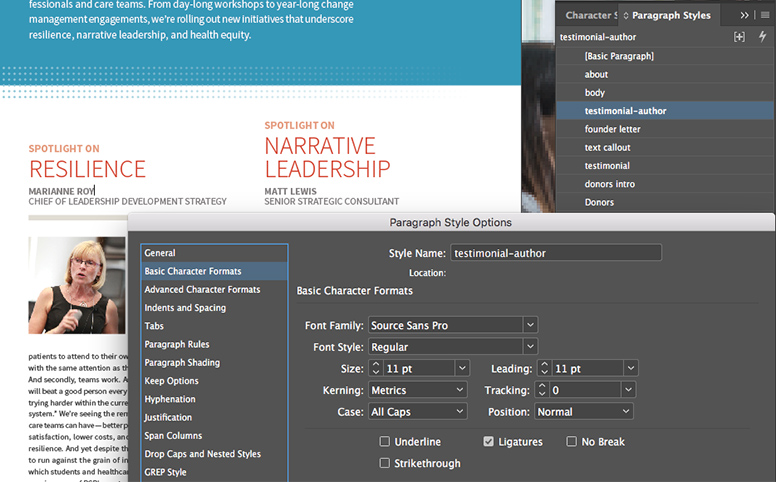Select [Basic Paragraph] style

(665, 56)
